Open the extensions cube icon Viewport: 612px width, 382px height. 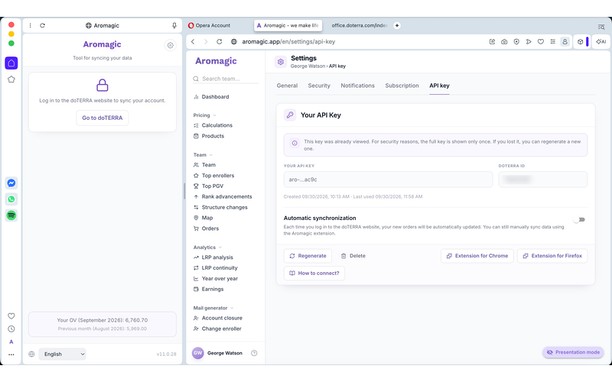580,42
